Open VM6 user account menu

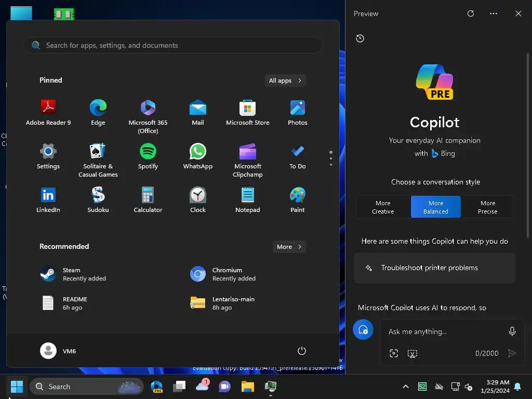[x=58, y=351]
